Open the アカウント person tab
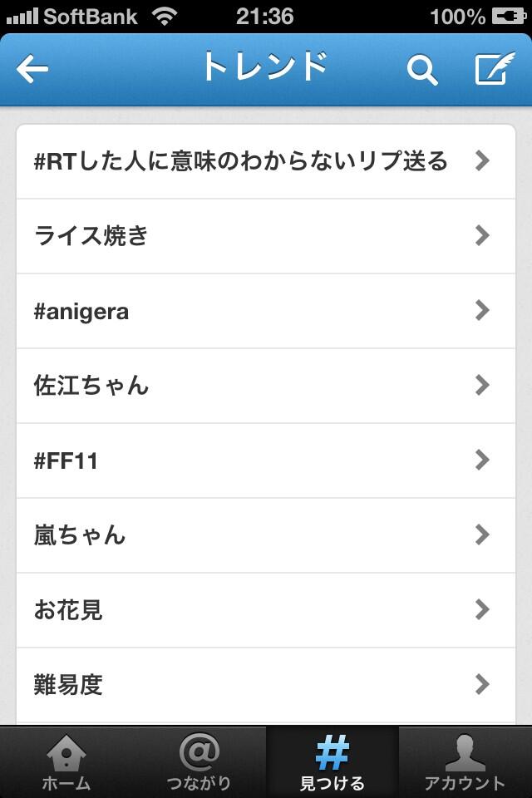 (465, 762)
